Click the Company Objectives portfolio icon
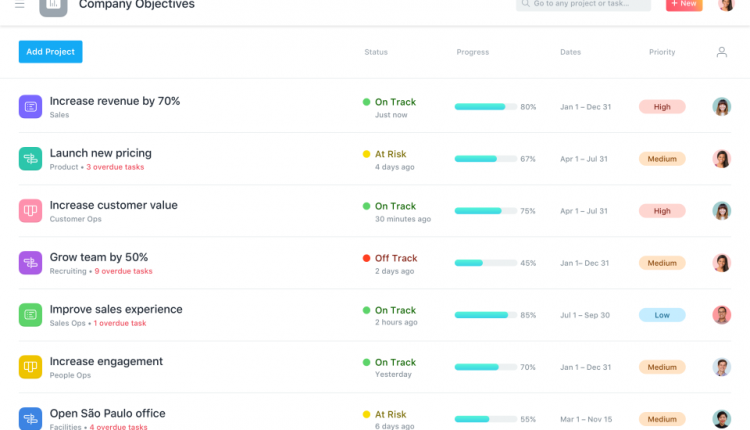This screenshot has height=430, width=750. (53, 5)
